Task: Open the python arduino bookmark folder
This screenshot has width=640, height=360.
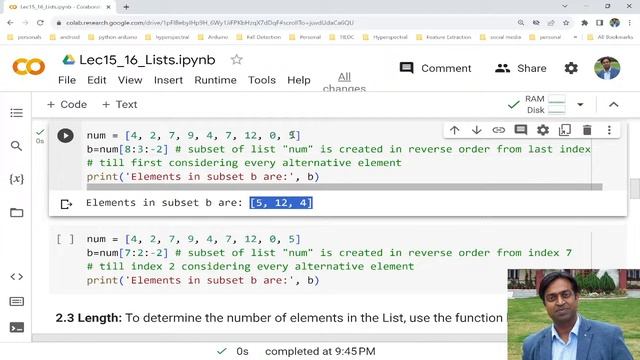Action: tap(113, 37)
